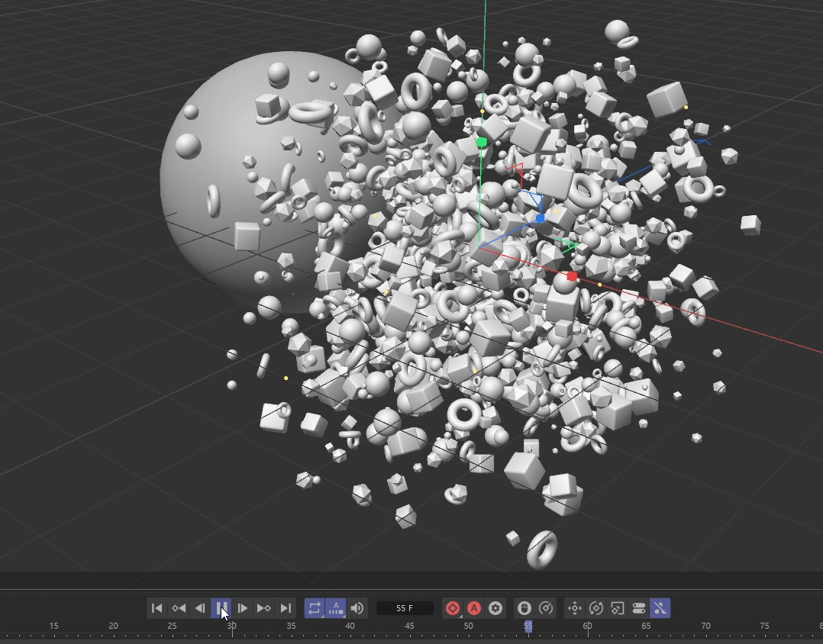
Task: Pause the animation playback
Action: [221, 608]
